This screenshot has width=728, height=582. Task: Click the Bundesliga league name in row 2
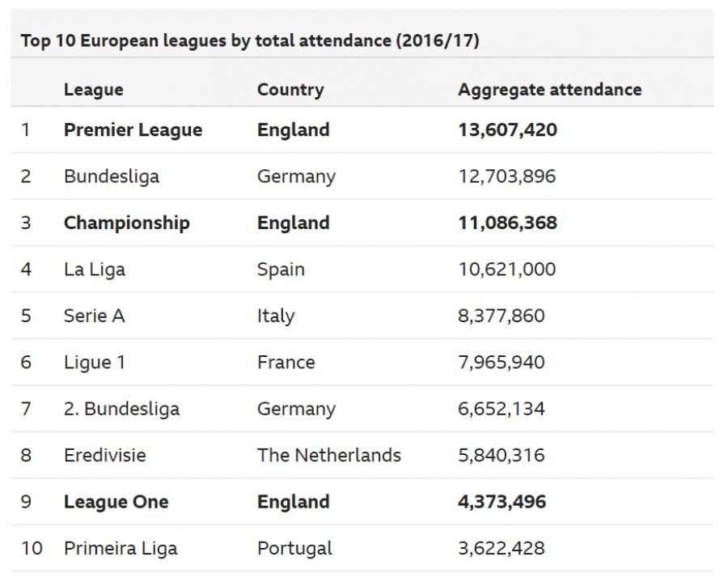(112, 176)
